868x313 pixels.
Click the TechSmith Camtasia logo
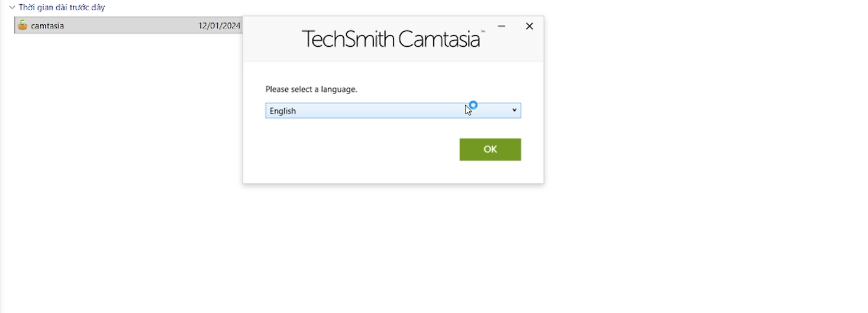click(x=392, y=39)
